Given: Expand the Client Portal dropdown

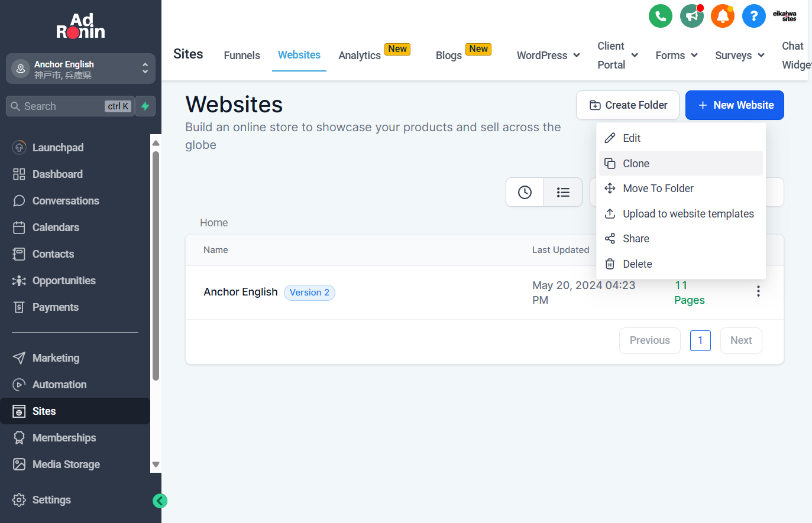Looking at the screenshot, I should click(x=617, y=56).
